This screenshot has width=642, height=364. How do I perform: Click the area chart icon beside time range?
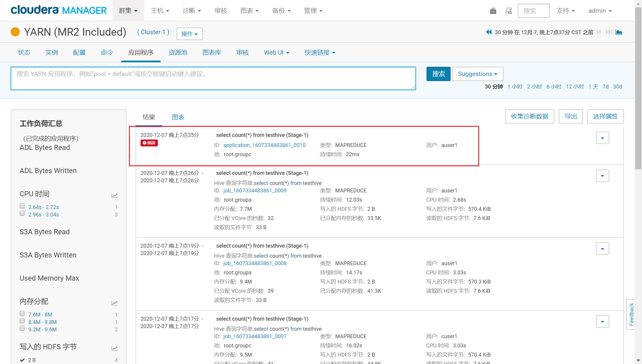tap(619, 32)
